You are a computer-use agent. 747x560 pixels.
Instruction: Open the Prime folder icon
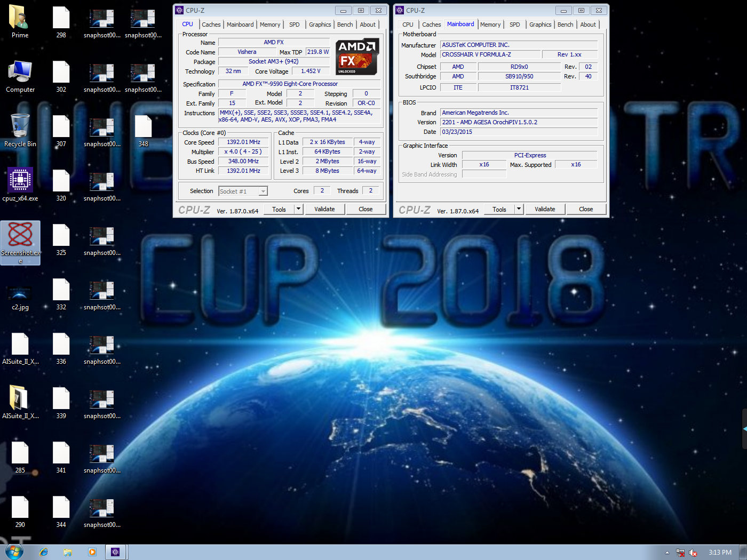click(20, 21)
